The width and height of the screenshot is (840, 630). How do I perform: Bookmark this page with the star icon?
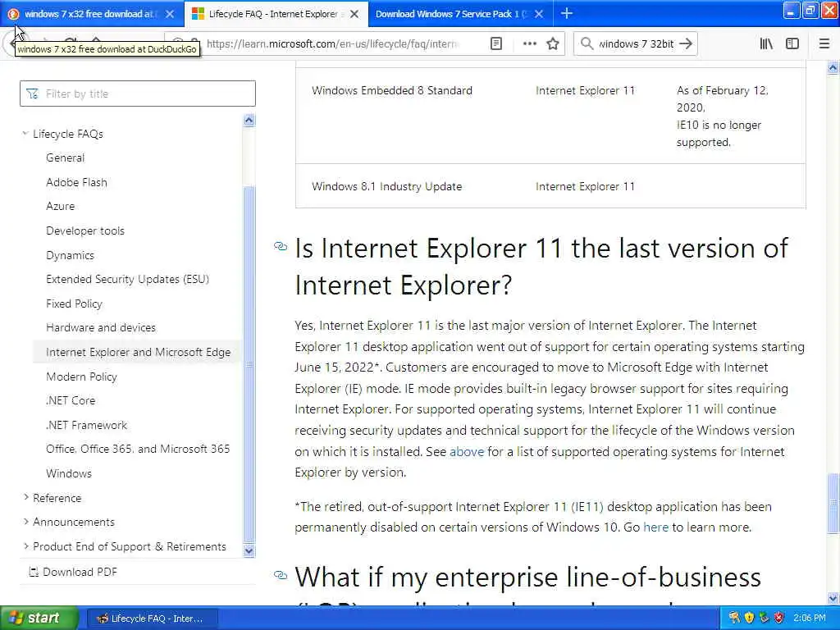553,43
